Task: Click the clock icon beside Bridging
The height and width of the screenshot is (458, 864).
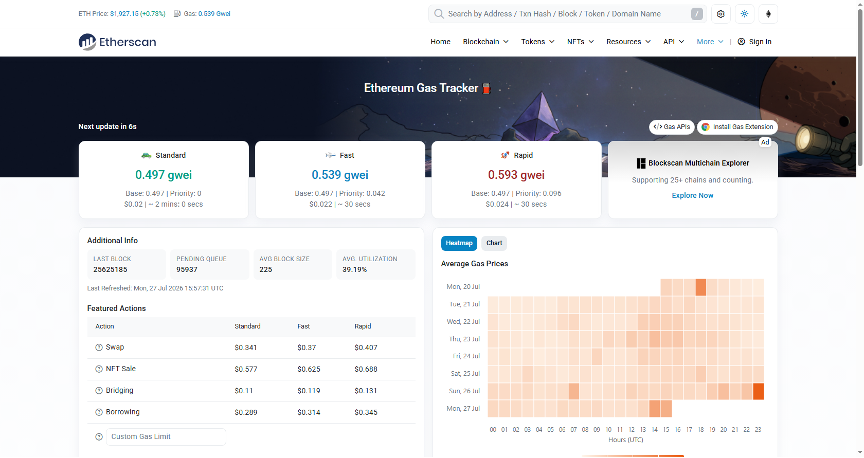Action: point(99,390)
